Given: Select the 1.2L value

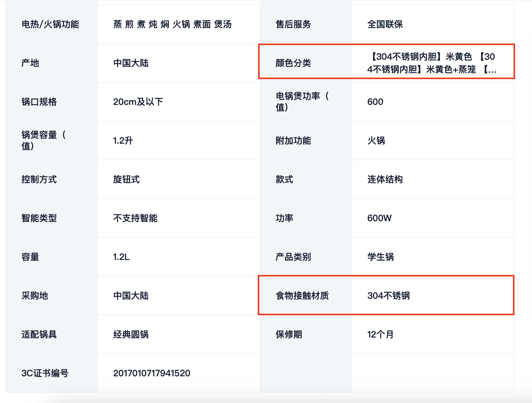Looking at the screenshot, I should tap(121, 257).
